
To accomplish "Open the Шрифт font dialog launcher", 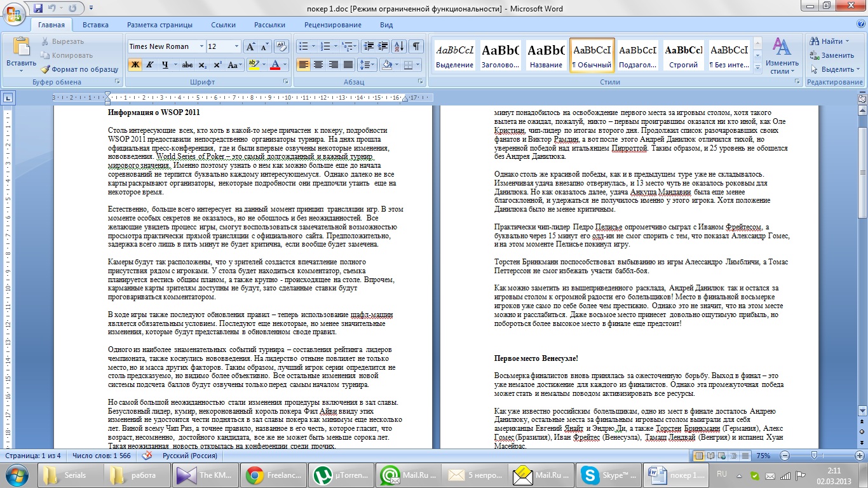I will pyautogui.click(x=285, y=82).
